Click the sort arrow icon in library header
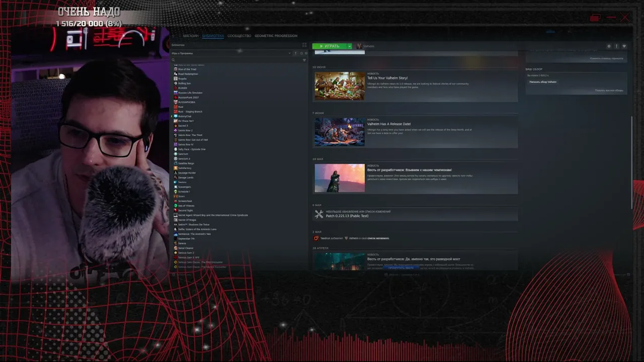 [295, 53]
